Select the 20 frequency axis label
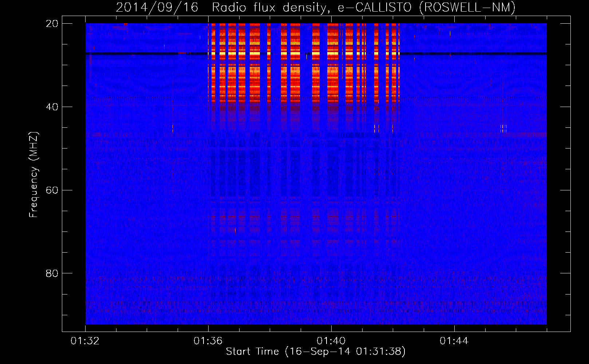Image resolution: width=589 pixels, height=364 pixels. (x=52, y=23)
